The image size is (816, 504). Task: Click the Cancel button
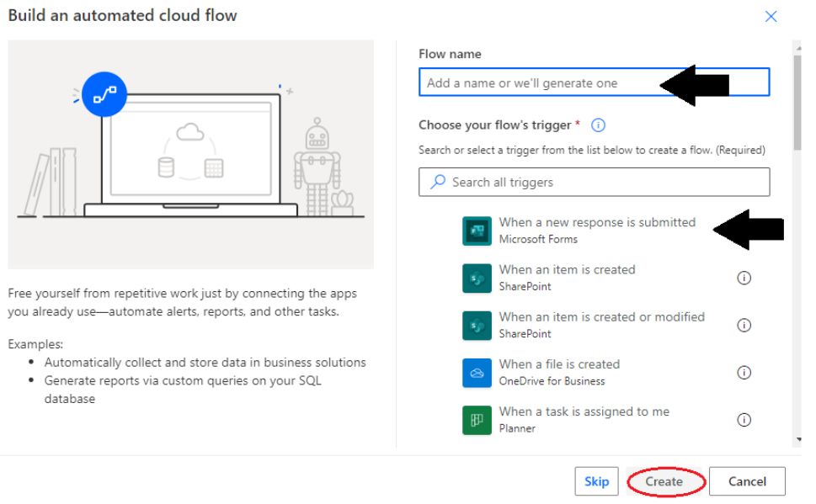747,481
